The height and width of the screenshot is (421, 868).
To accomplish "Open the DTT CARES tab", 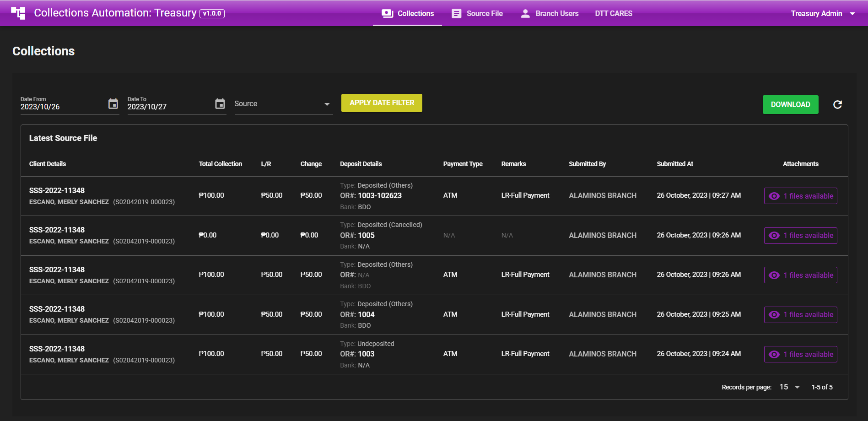I will tap(614, 13).
